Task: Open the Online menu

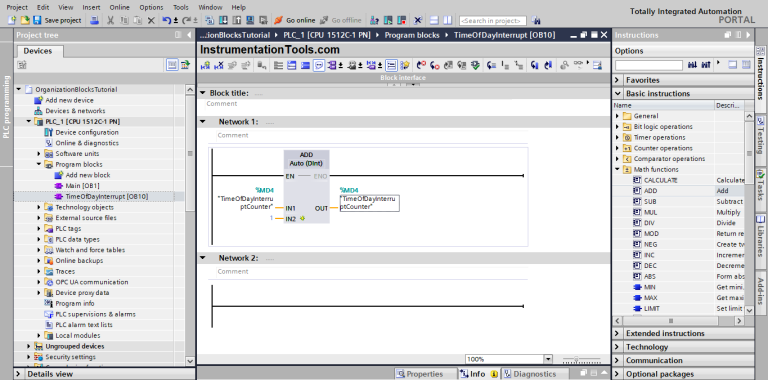Action: (120, 7)
